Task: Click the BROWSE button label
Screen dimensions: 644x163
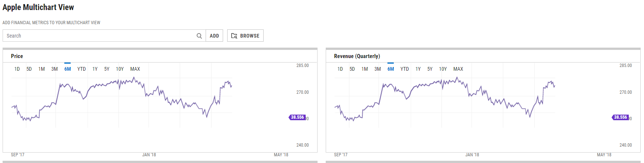Action: point(250,36)
